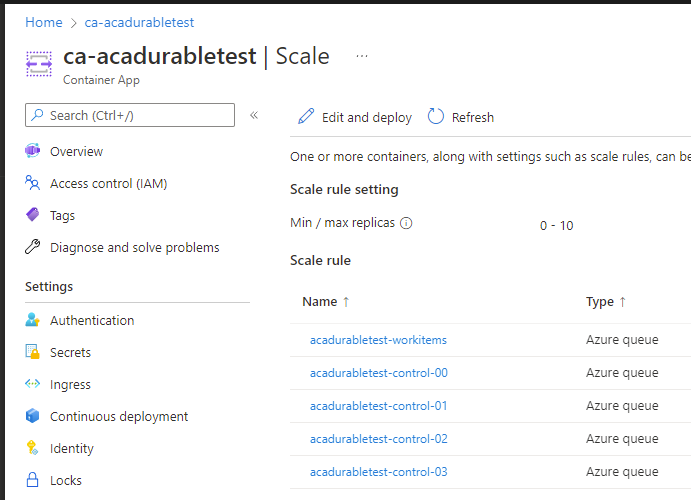Focus the Search (Ctrl+/) input field
This screenshot has width=691, height=500.
(x=130, y=115)
